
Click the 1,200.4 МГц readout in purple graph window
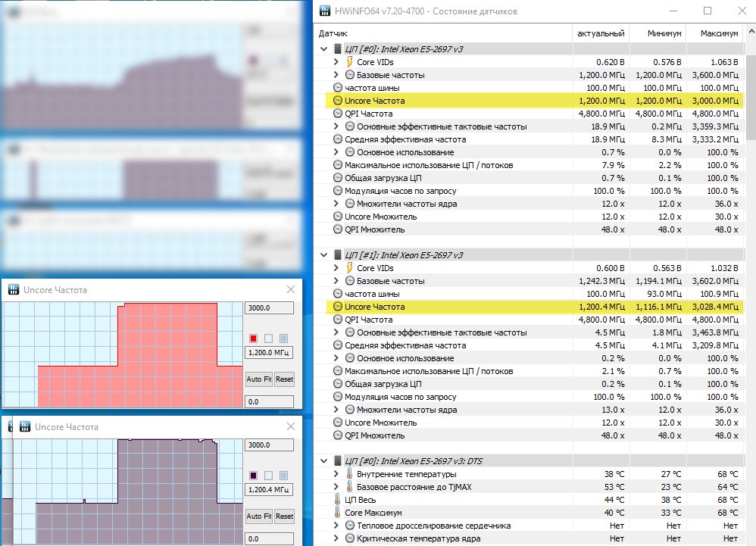pyautogui.click(x=269, y=490)
